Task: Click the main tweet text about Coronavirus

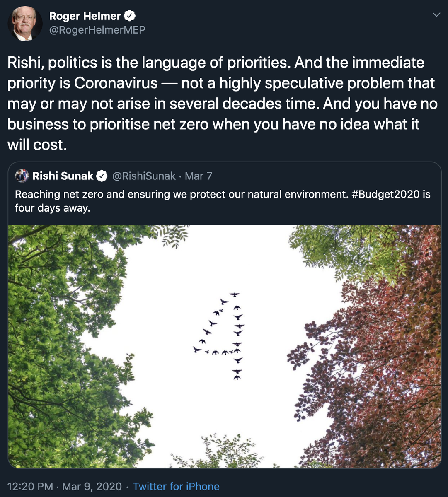Action: 223,104
